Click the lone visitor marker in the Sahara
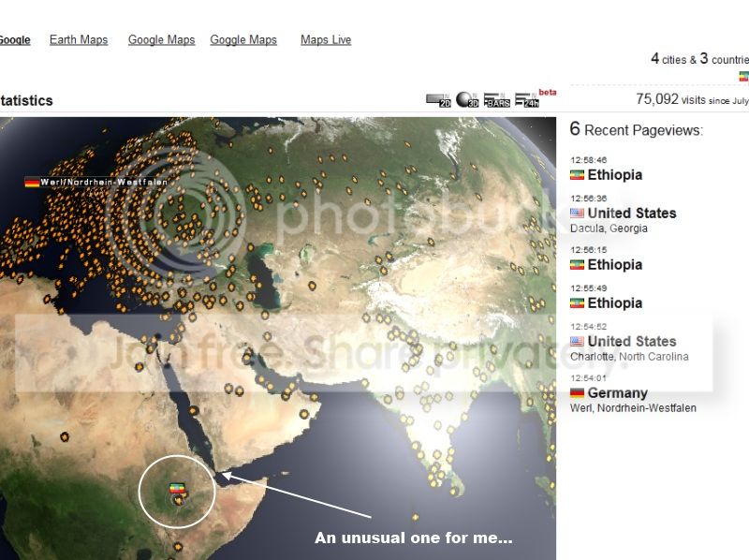The width and height of the screenshot is (749, 560). tap(65, 436)
